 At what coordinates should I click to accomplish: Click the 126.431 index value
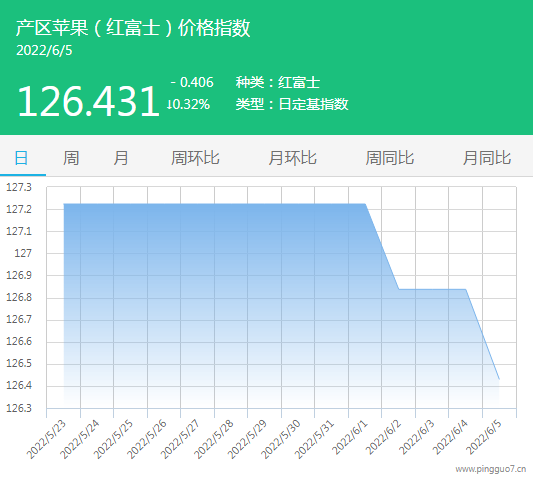pyautogui.click(x=88, y=101)
